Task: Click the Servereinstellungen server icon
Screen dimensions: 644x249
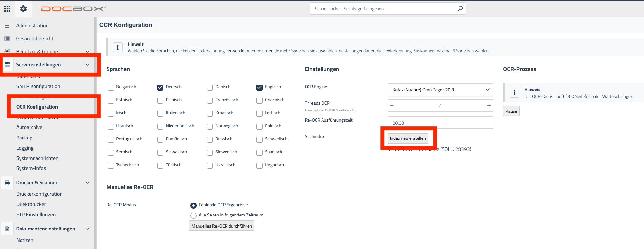Action: pos(7,65)
